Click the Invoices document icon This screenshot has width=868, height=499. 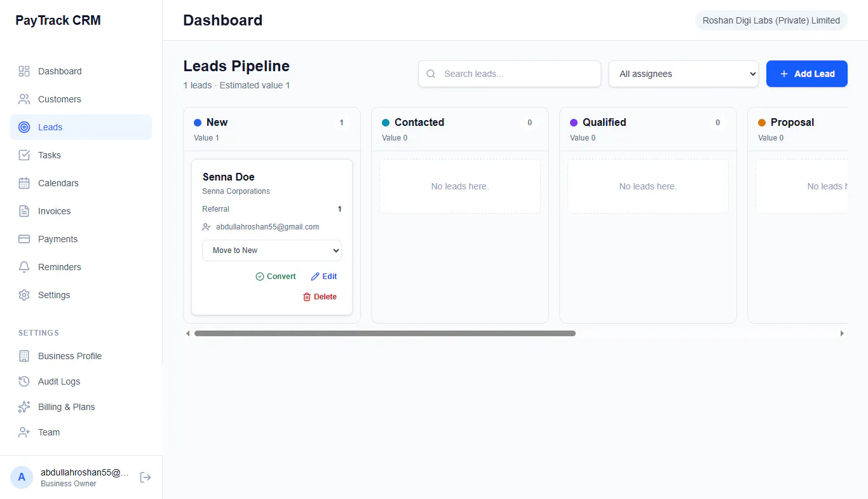pos(24,211)
